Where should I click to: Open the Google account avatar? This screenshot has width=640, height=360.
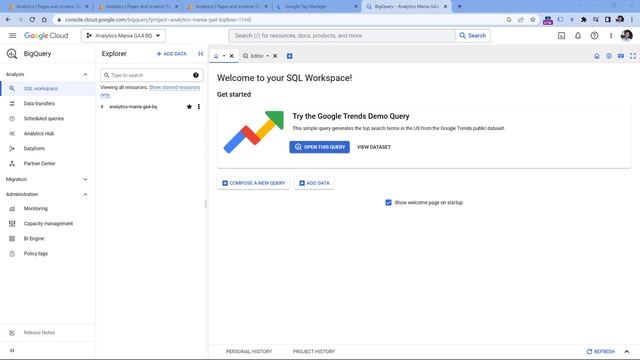point(627,36)
